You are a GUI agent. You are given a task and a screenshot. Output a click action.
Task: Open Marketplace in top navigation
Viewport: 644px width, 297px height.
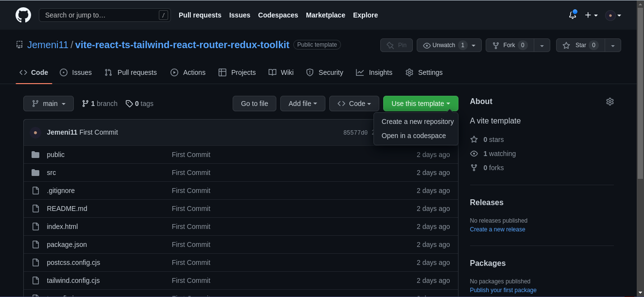(x=325, y=15)
